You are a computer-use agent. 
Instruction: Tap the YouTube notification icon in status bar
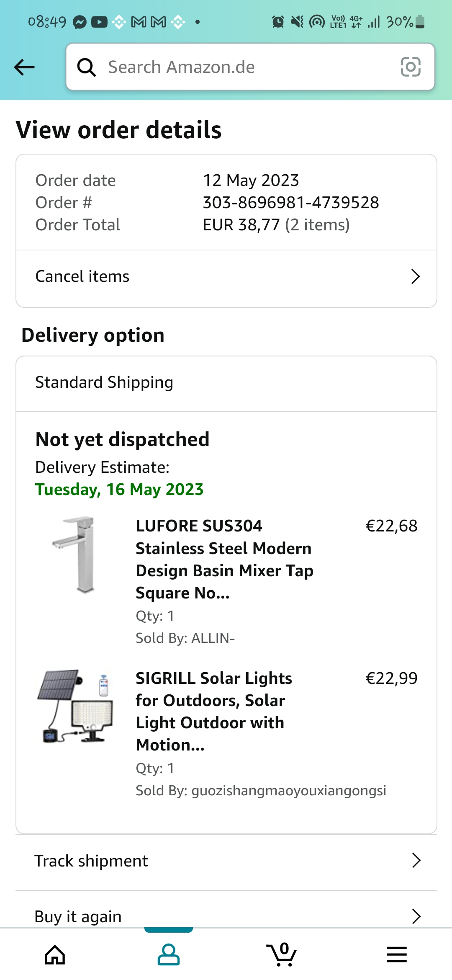pyautogui.click(x=99, y=22)
